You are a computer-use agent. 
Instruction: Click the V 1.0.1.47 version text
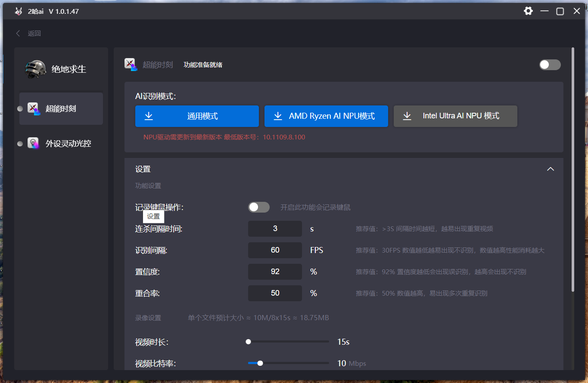(x=64, y=12)
